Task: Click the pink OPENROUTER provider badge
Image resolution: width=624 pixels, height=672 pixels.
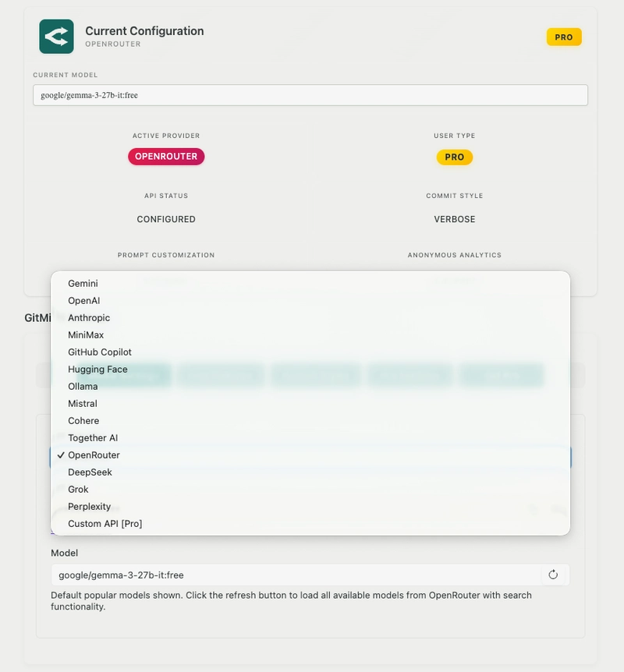Action: click(x=166, y=157)
